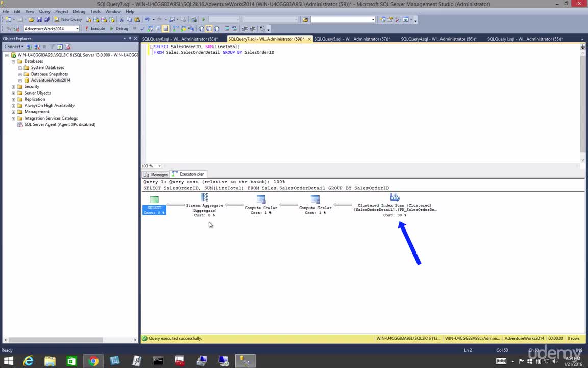The width and height of the screenshot is (588, 368).
Task: Click the Refresh icon in Object Explorer toolbar
Action: 60,47
